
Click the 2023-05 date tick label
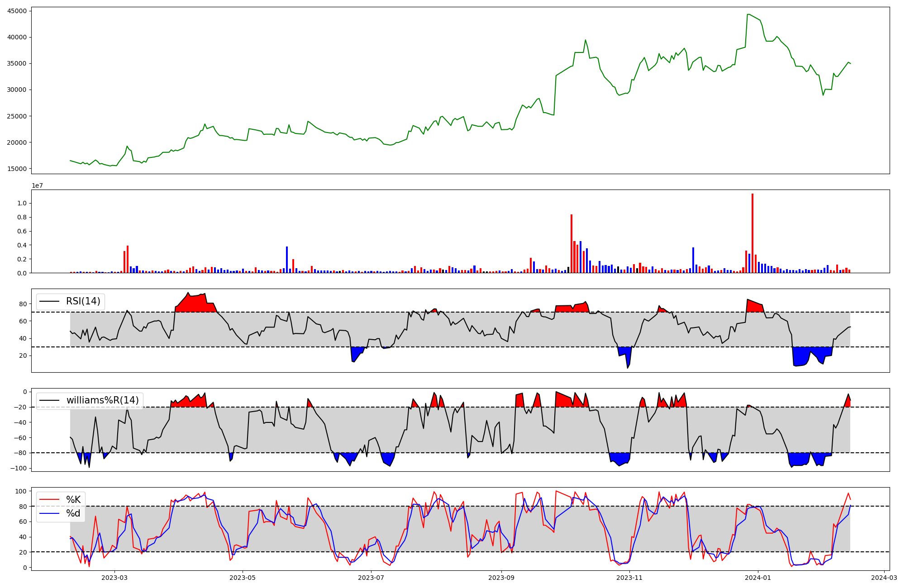[x=243, y=578]
